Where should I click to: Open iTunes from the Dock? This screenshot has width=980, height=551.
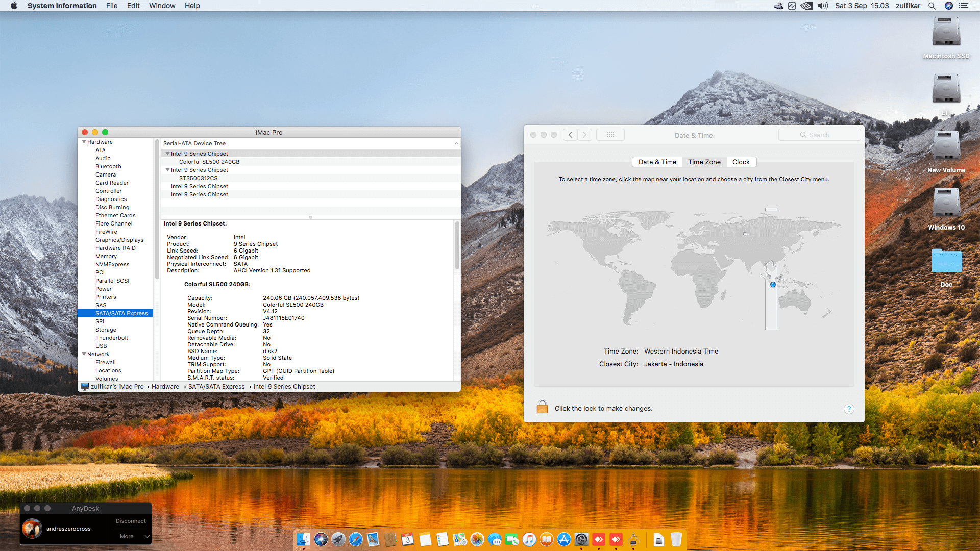529,539
